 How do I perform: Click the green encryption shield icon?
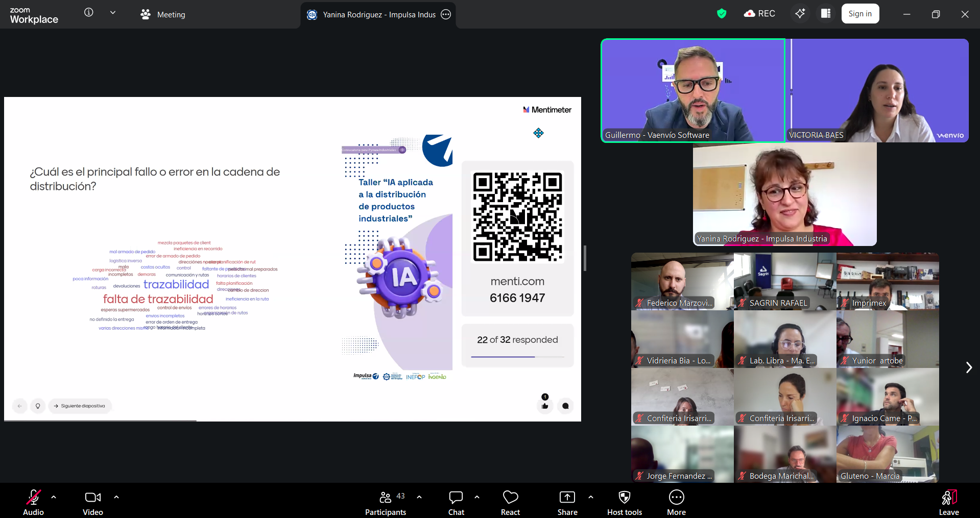(721, 14)
